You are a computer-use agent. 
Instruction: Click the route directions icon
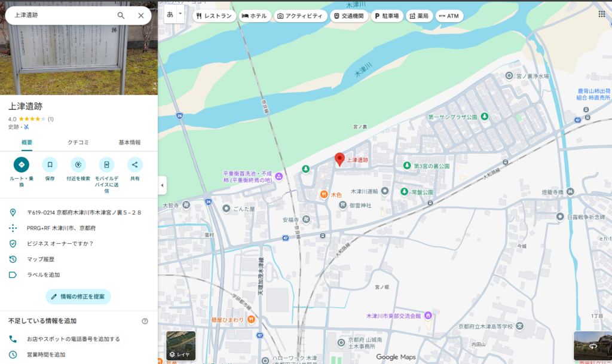(x=22, y=164)
